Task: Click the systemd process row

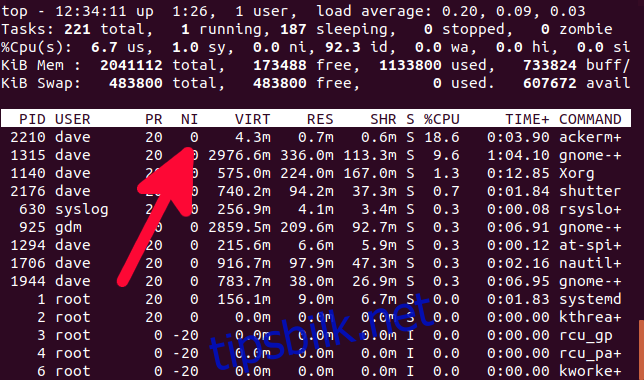Action: (x=315, y=299)
